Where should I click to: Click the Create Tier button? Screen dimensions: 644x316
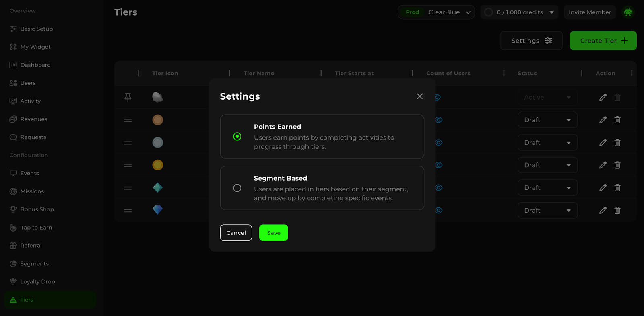click(603, 41)
